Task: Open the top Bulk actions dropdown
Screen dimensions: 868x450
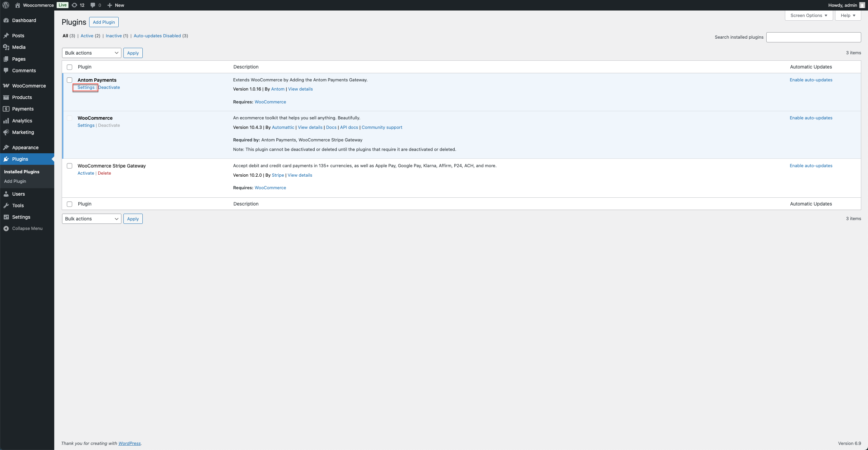Action: point(92,53)
